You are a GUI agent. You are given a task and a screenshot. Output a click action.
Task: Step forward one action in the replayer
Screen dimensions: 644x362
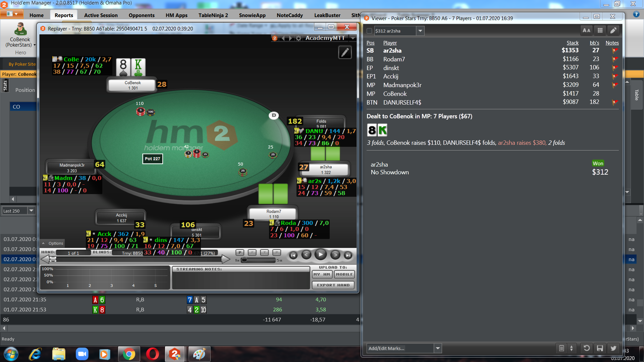pyautogui.click(x=335, y=255)
